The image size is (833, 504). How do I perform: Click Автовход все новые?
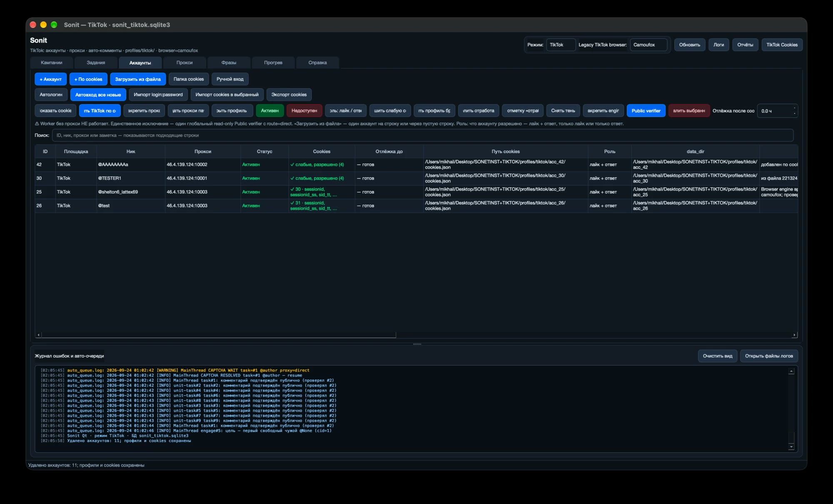point(98,94)
